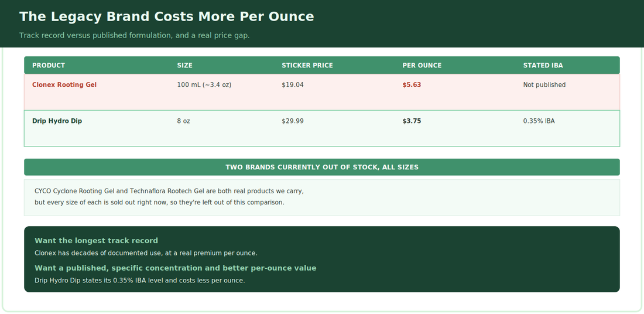Click the PER OUNCE column header
The image size is (644, 314).
422,66
